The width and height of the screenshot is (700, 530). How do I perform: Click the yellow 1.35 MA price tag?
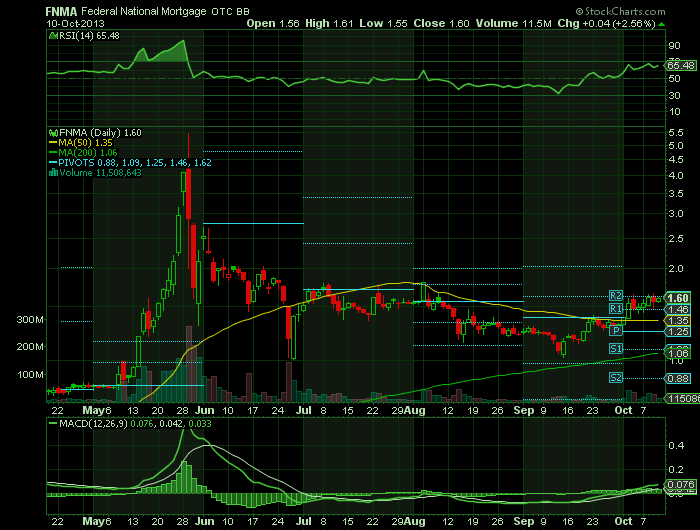[x=678, y=321]
